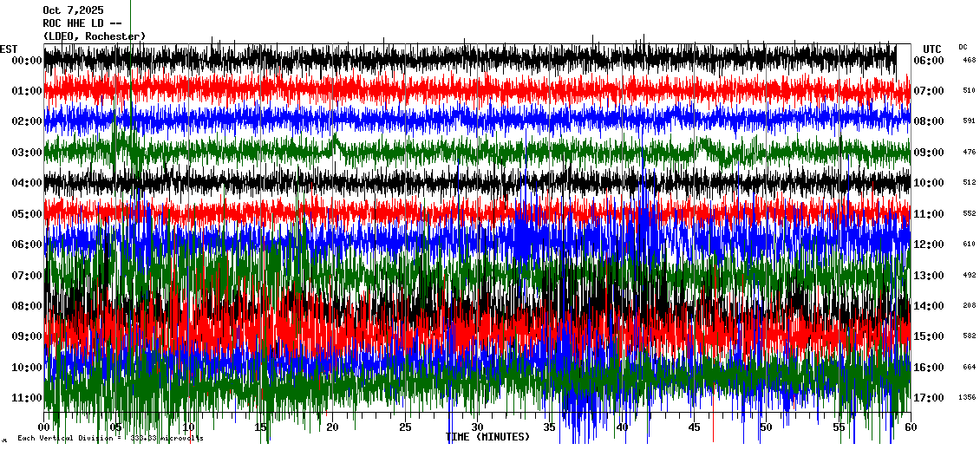Viewport: 980px width, 450px height.
Task: Select the 04:00 EST row label
Action: click(26, 183)
